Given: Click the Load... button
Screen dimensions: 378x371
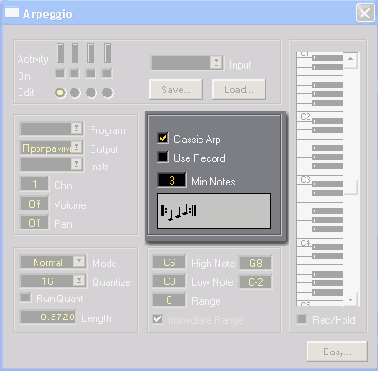Looking at the screenshot, I should pos(239,89).
